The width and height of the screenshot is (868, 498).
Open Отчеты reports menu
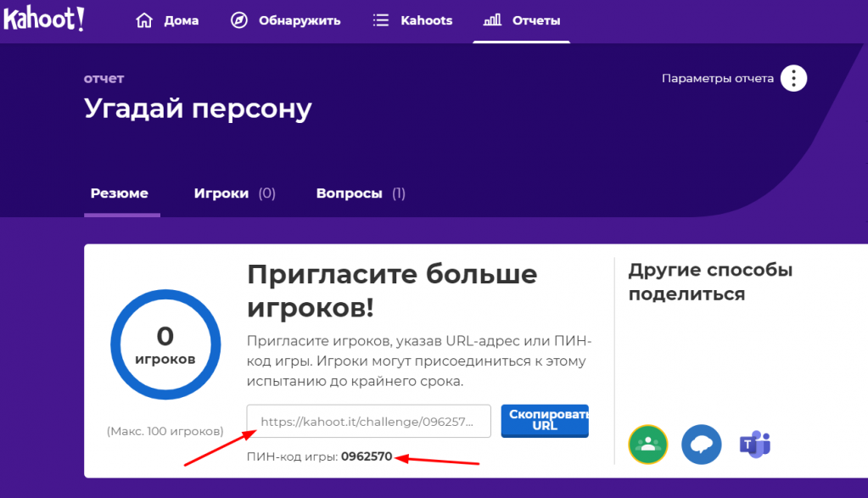522,20
